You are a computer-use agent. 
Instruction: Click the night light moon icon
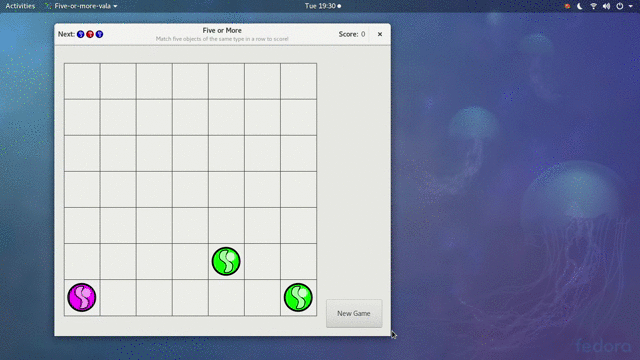[580, 6]
